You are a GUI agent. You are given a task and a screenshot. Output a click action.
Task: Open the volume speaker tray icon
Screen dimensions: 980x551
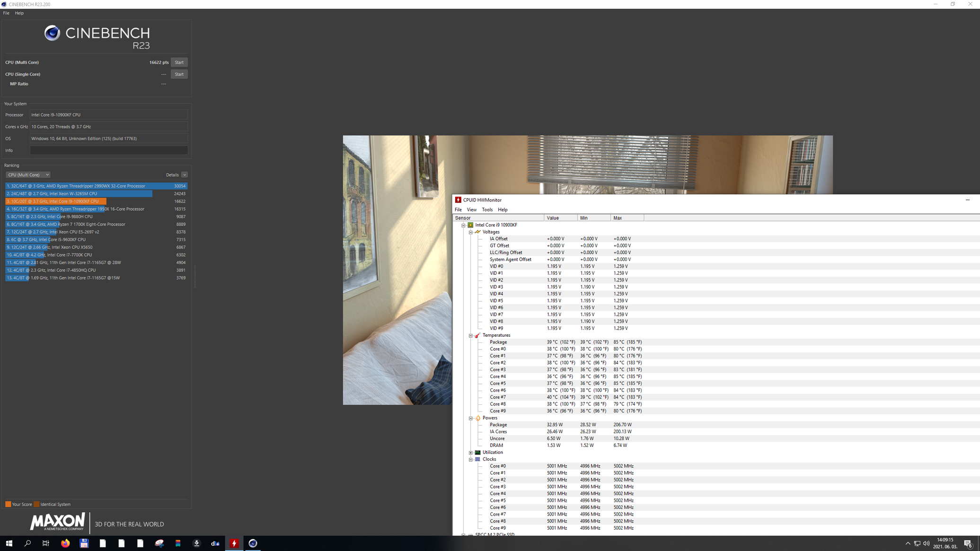click(927, 543)
